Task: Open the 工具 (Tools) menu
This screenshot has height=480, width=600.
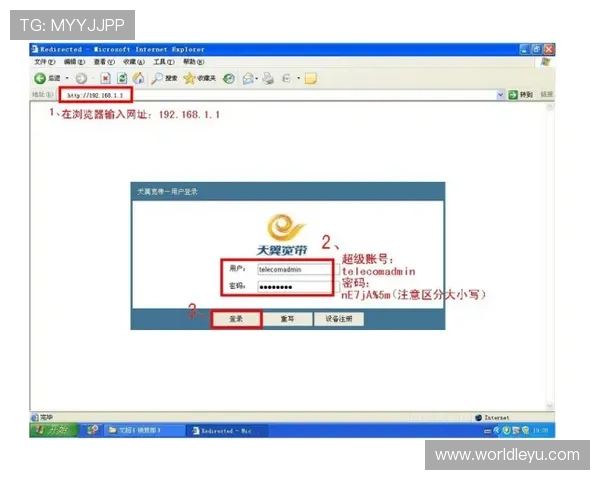Action: (x=164, y=62)
